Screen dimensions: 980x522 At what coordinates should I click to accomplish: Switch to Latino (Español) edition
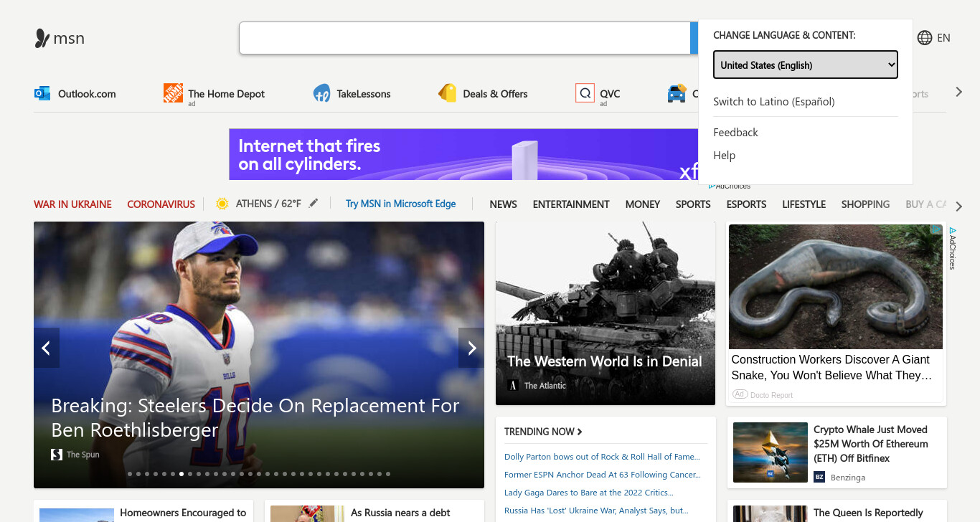[774, 102]
